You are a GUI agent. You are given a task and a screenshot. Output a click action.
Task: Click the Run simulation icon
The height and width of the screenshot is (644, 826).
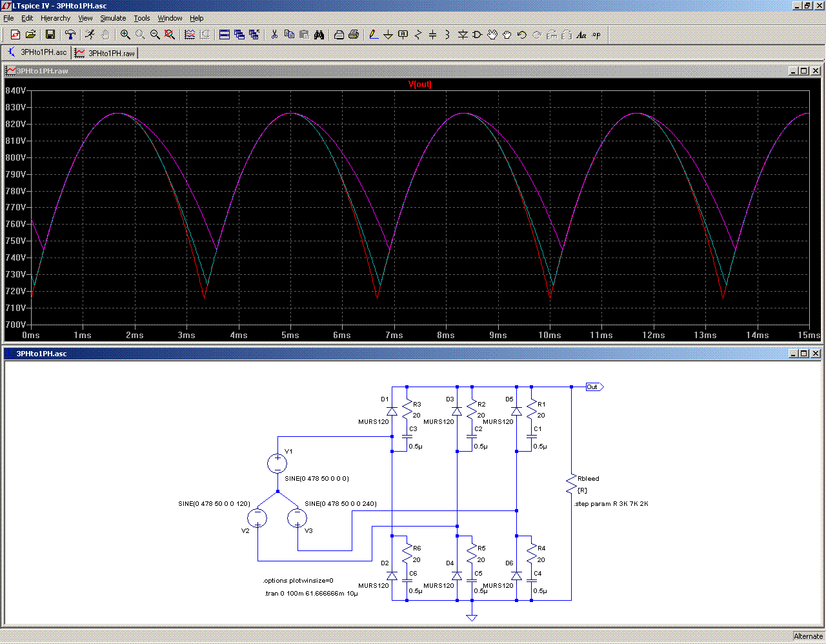[90, 35]
